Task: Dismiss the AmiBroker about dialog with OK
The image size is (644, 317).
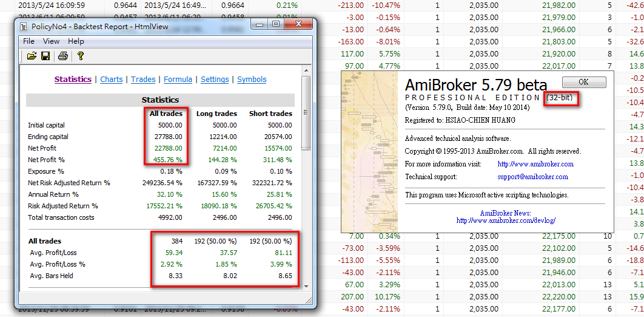Action: [583, 82]
